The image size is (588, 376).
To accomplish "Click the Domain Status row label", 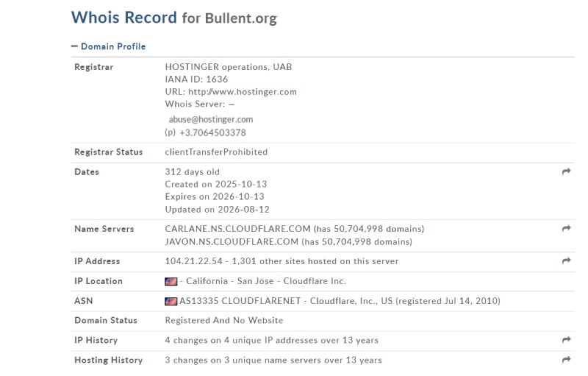I will [106, 321].
